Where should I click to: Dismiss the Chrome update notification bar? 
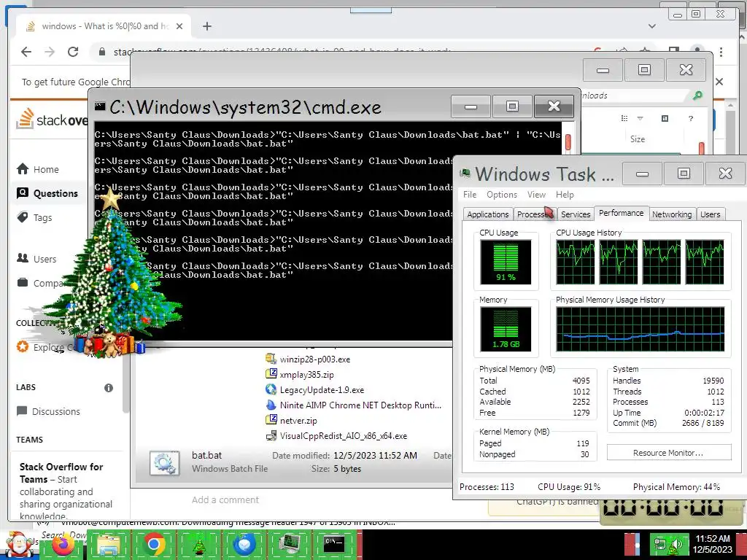(x=719, y=82)
